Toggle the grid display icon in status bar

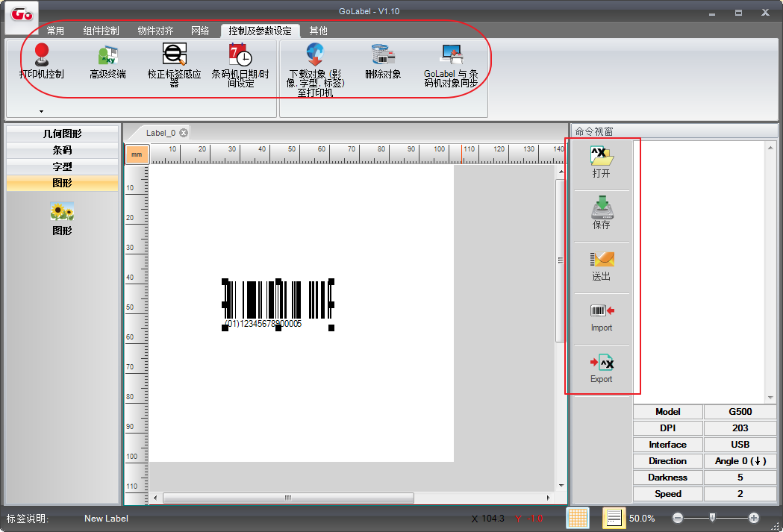coord(578,518)
